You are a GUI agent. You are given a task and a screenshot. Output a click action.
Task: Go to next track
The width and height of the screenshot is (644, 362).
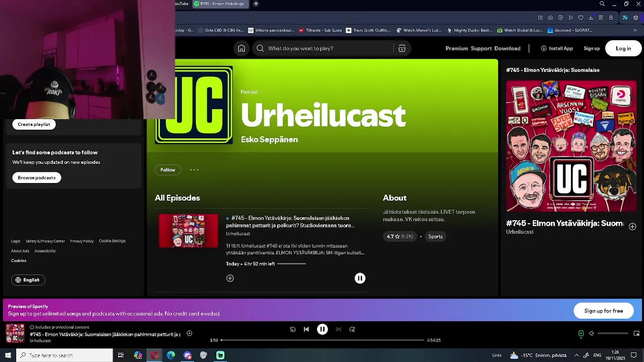338,329
